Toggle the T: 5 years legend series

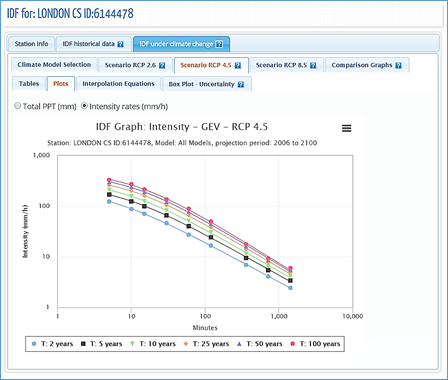coord(102,344)
